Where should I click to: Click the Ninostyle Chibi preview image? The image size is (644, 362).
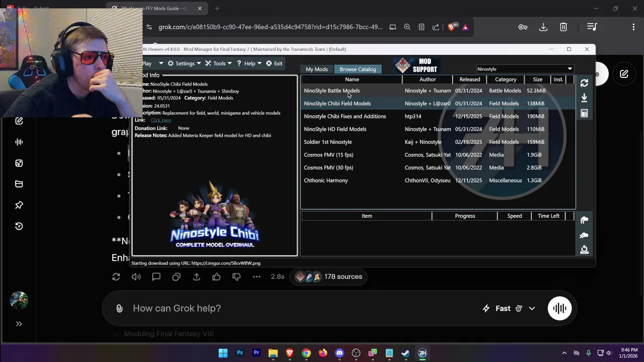214,215
